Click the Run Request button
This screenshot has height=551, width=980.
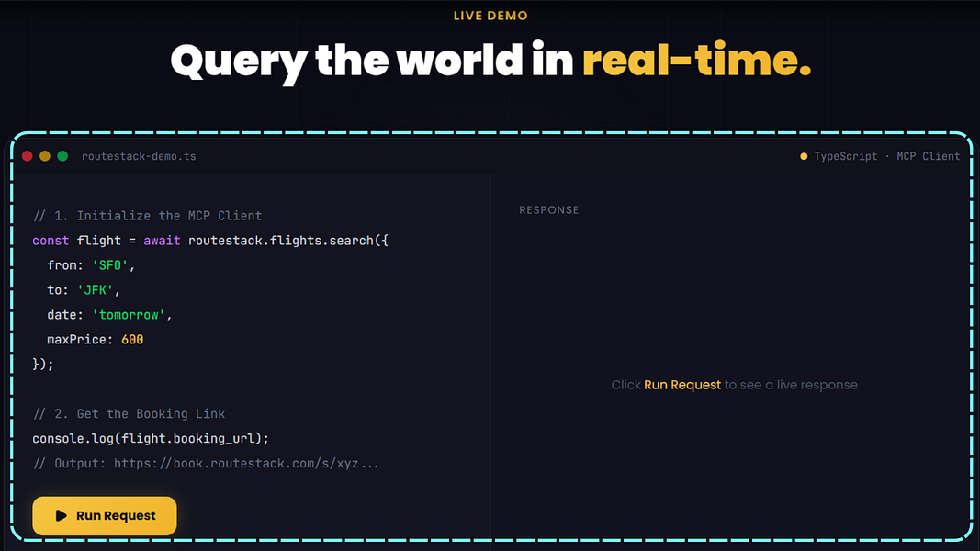pos(105,515)
